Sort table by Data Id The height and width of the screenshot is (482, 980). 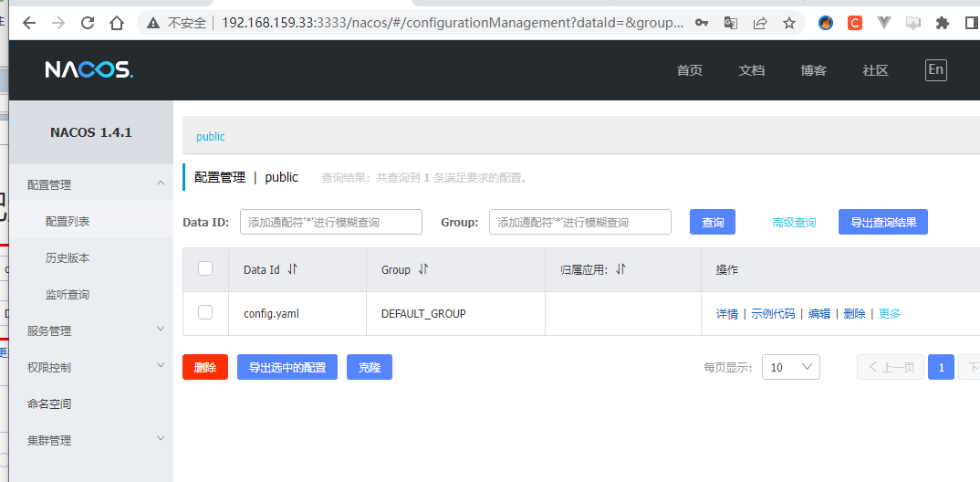[293, 269]
